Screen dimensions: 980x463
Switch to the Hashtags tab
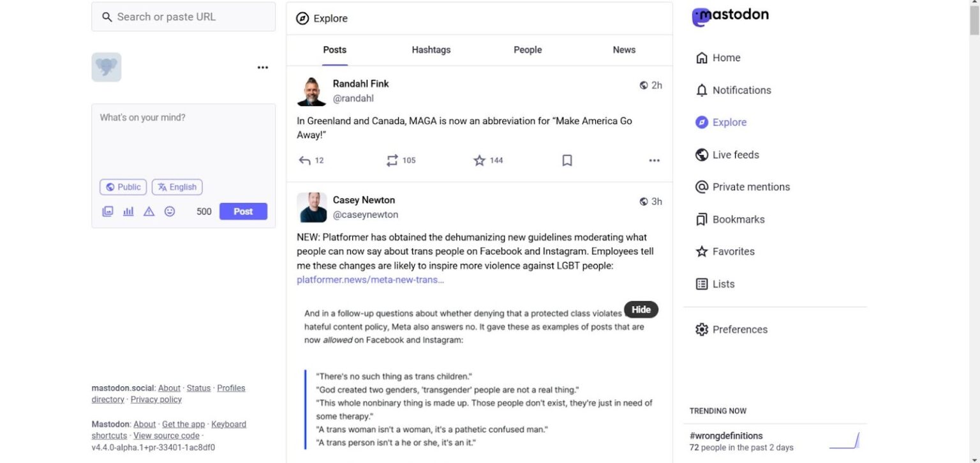431,50
